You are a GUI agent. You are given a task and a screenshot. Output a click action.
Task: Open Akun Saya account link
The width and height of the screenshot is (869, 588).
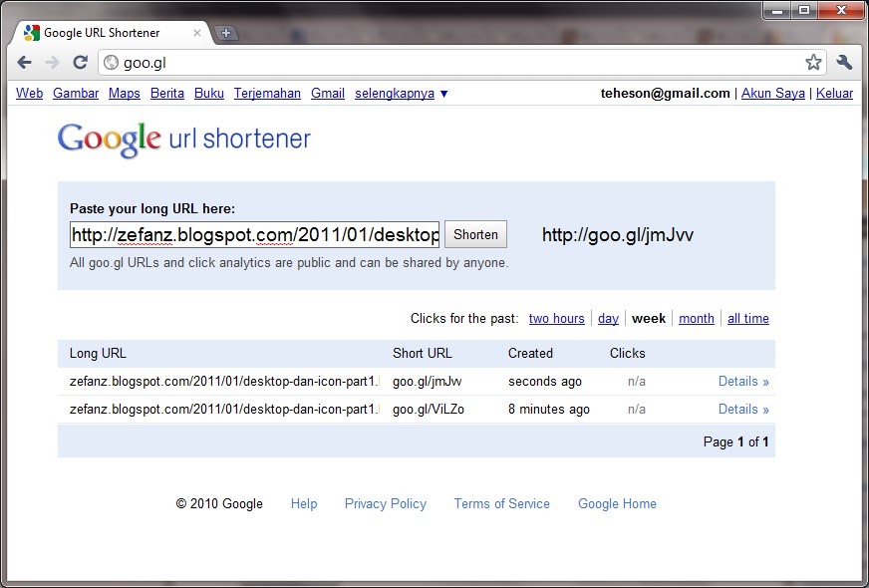click(773, 93)
